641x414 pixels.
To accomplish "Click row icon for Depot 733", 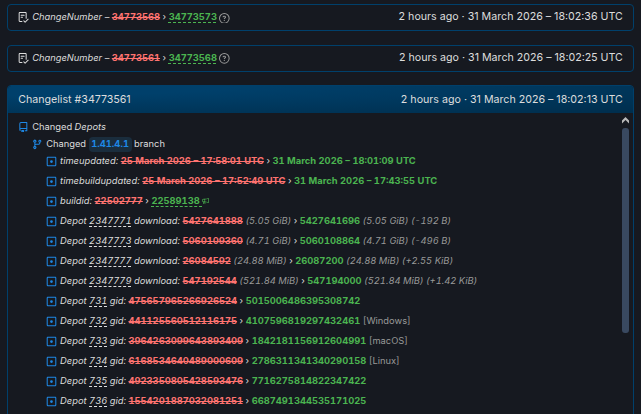I will pyautogui.click(x=51, y=342).
